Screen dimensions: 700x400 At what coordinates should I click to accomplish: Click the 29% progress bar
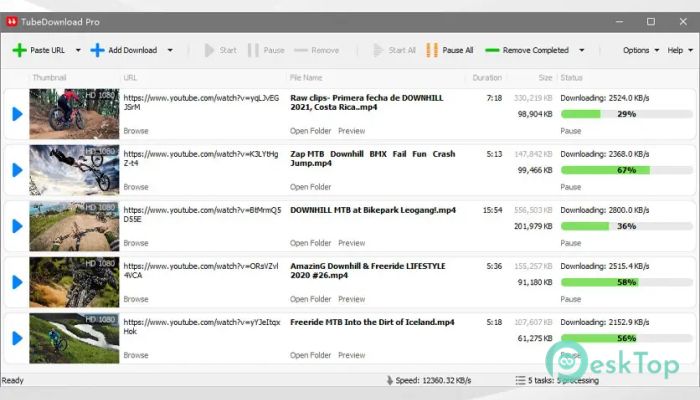(x=627, y=114)
